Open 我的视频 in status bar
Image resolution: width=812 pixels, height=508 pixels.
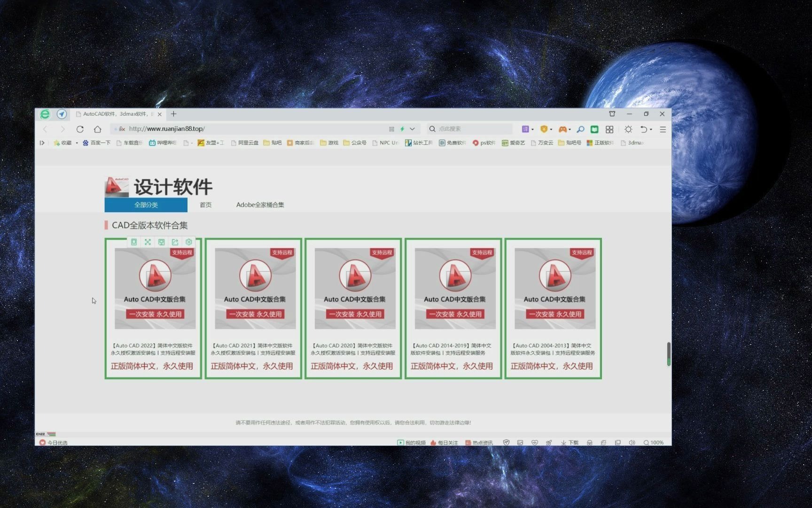coord(411,443)
